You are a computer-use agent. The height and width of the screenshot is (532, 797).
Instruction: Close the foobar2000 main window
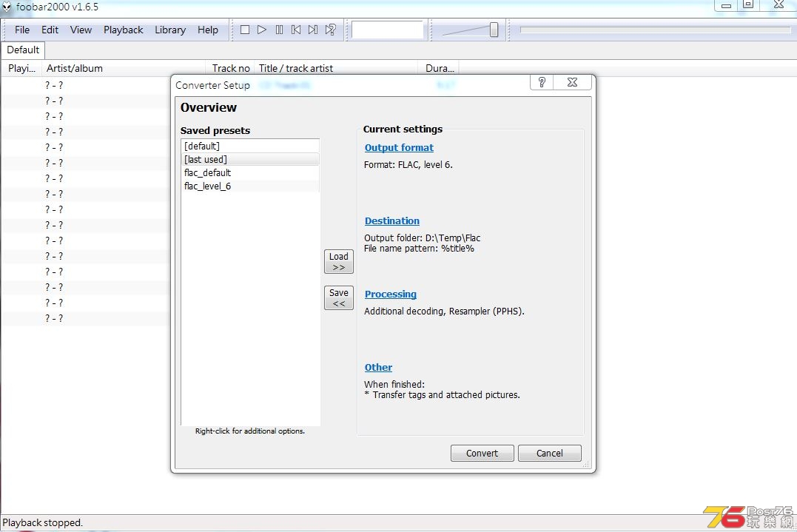[x=778, y=5]
